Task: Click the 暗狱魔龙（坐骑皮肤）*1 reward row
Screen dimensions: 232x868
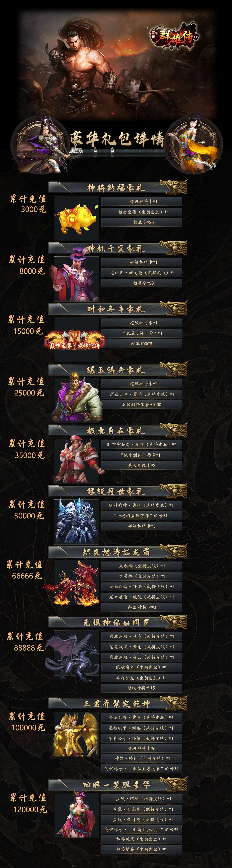Action: (142, 667)
